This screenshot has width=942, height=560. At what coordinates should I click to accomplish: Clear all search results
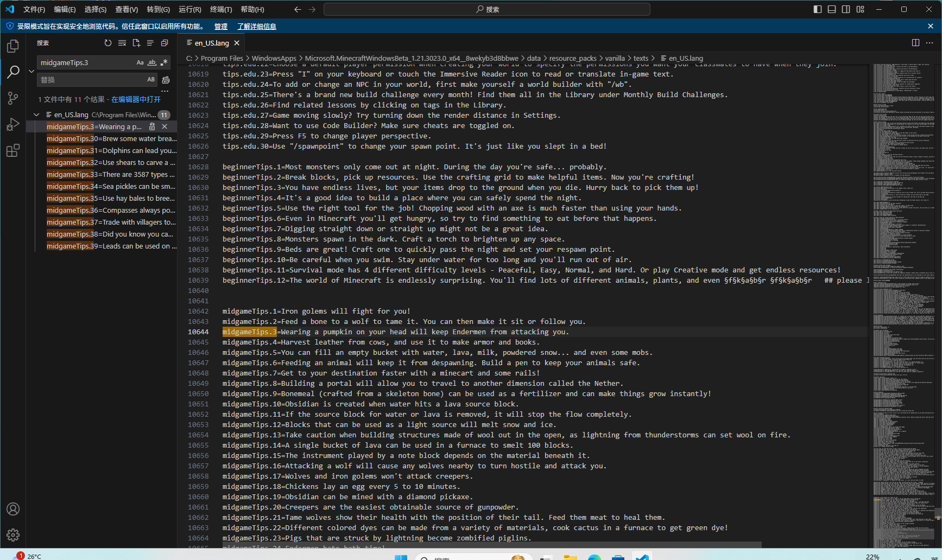click(x=122, y=43)
